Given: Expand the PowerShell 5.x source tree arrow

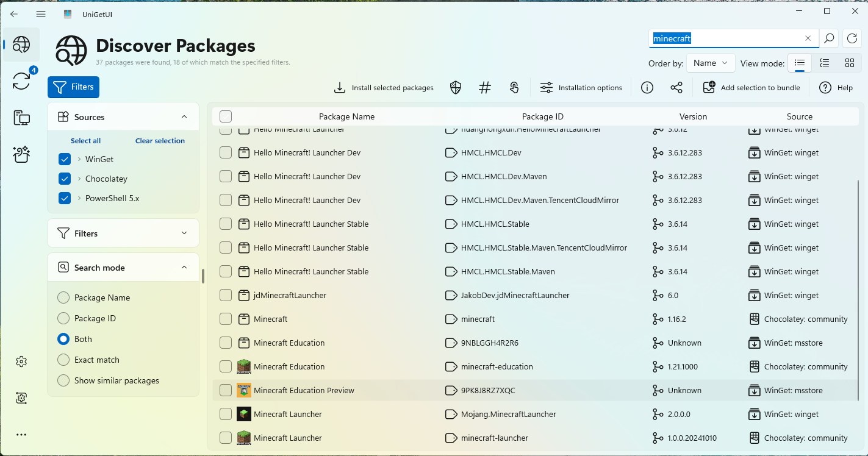Looking at the screenshot, I should tap(79, 198).
